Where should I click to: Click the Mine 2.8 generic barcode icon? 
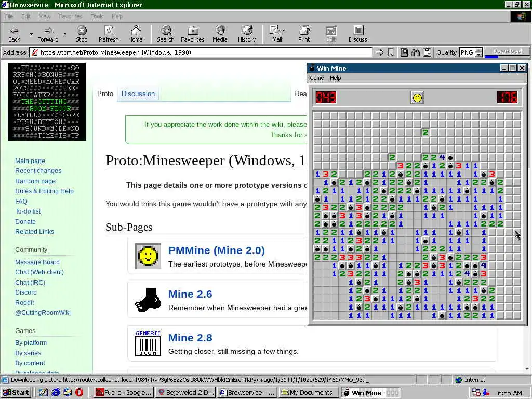point(148,343)
